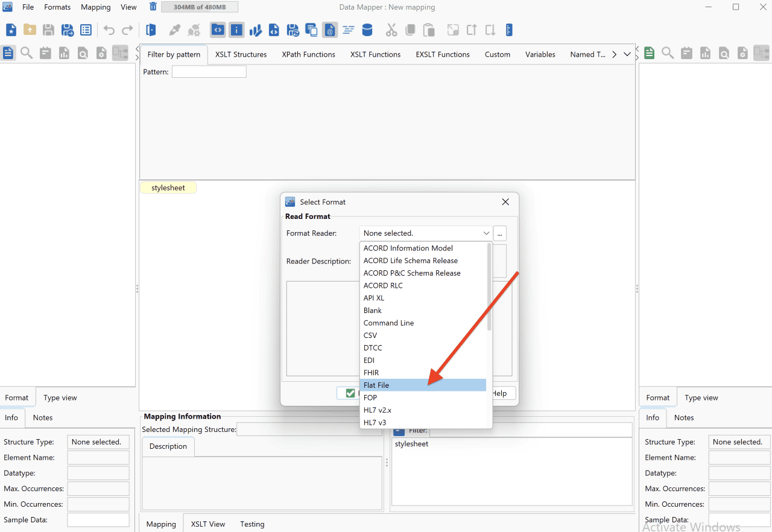
Task: Select Flat File from the format list
Action: click(423, 385)
